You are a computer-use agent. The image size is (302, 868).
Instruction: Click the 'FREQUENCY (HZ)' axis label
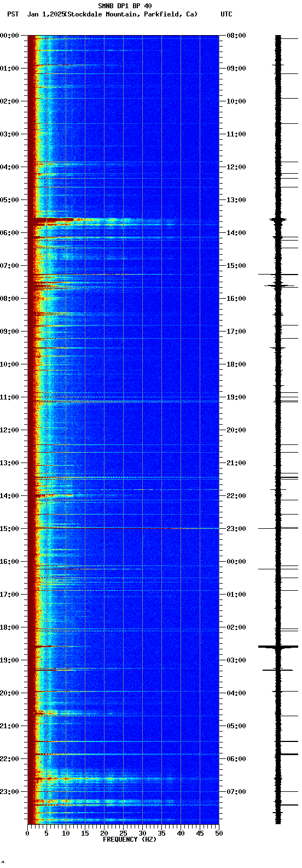130,840
